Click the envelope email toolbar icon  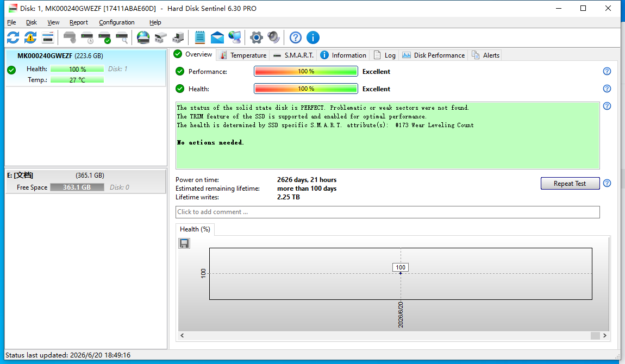coord(217,38)
